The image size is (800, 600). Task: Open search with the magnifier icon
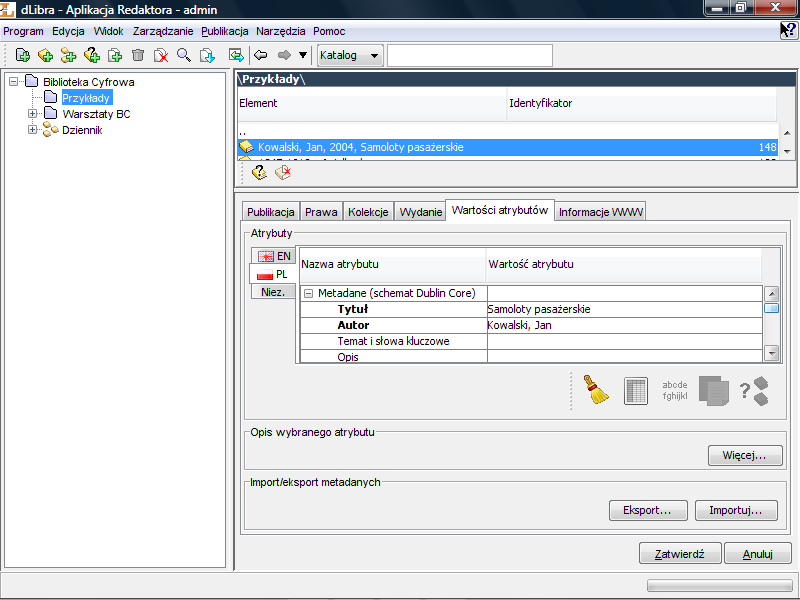pos(184,55)
